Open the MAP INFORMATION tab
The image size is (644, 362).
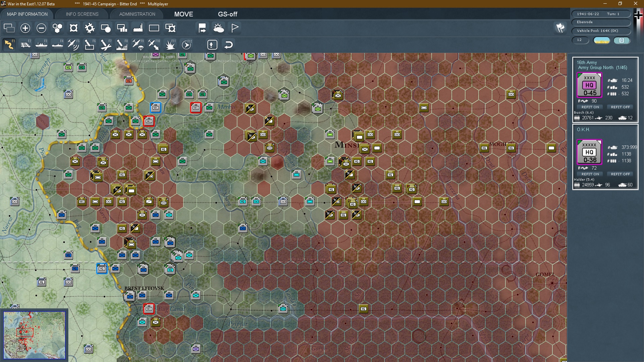(x=27, y=14)
